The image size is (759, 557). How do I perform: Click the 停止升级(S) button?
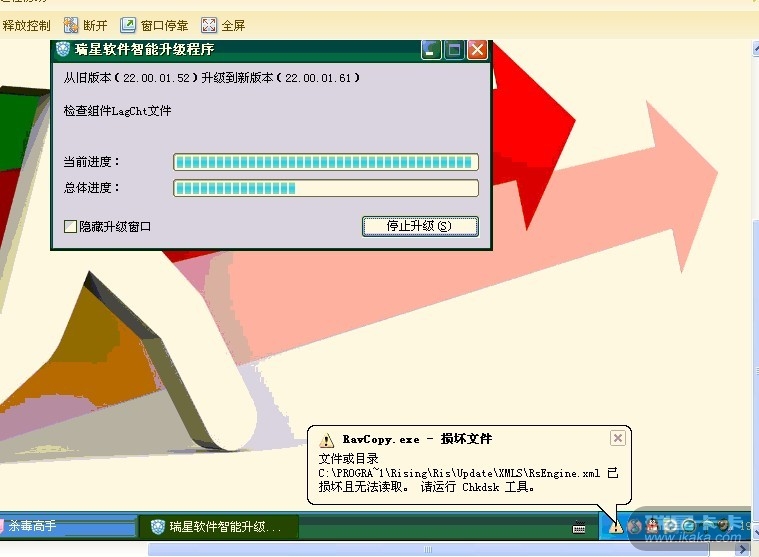coord(420,226)
